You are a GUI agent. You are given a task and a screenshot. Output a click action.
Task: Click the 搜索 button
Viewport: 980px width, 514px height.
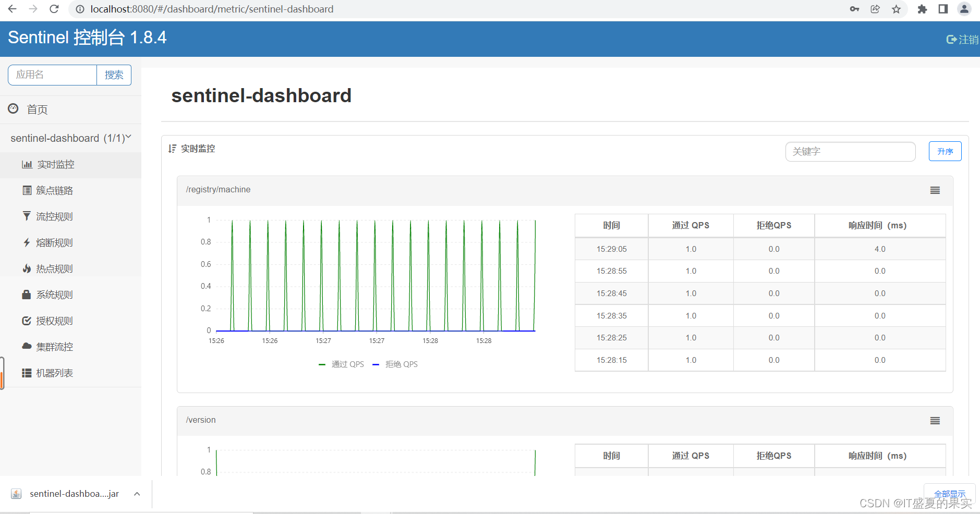[x=114, y=75]
